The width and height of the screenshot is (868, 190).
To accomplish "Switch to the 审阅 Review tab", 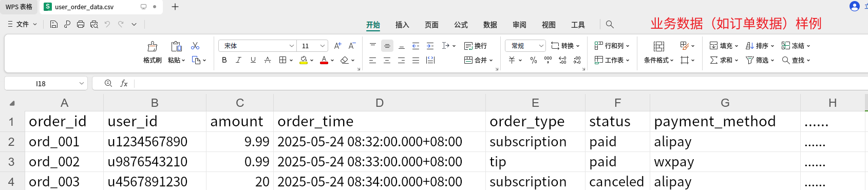I will click(x=519, y=25).
